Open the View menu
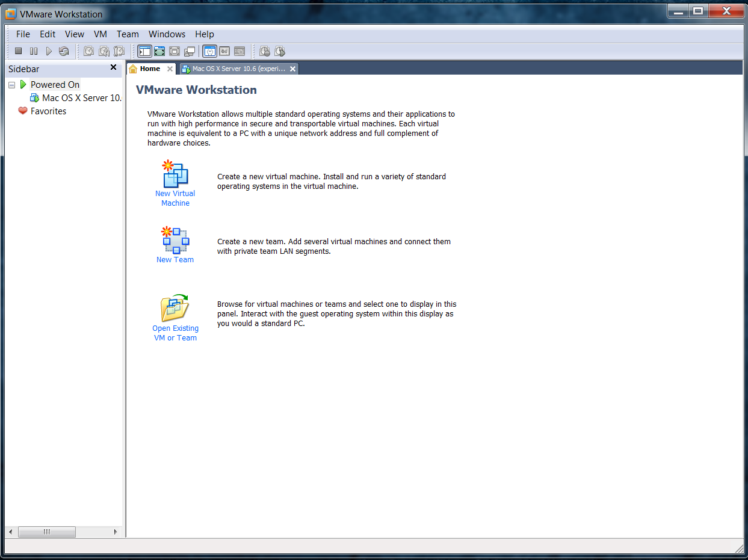The height and width of the screenshot is (560, 748). [75, 34]
